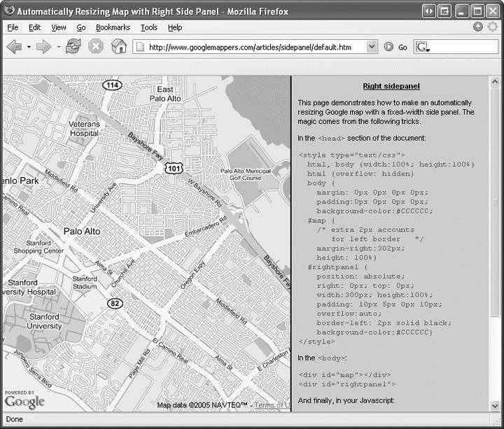Screen dimensions: 504x429
Task: Open the Bookmarks menu
Action: pos(113,27)
